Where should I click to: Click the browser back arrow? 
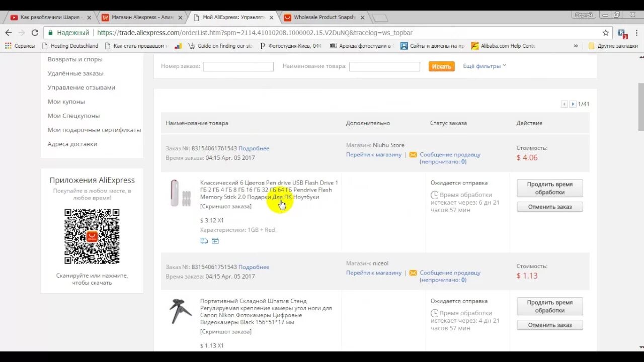pyautogui.click(x=9, y=33)
